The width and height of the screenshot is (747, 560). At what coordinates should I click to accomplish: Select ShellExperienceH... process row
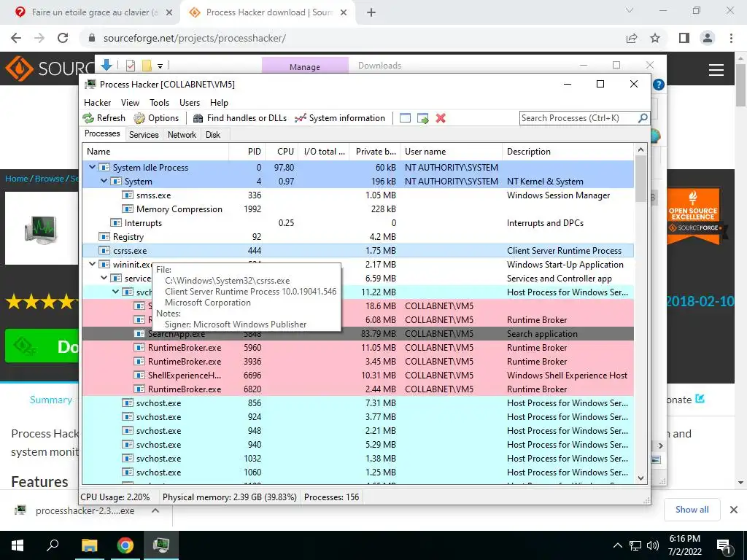[x=357, y=376]
